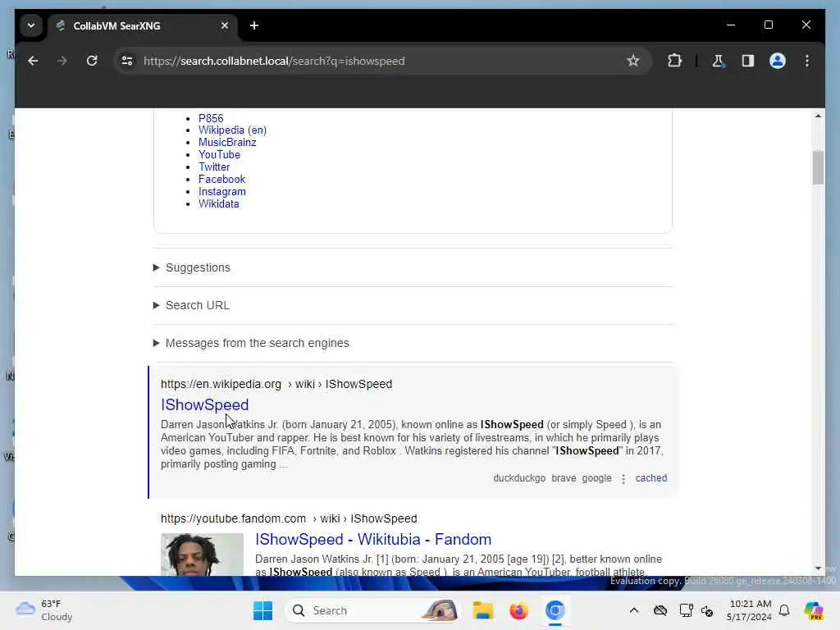Reload the current page

tap(92, 61)
